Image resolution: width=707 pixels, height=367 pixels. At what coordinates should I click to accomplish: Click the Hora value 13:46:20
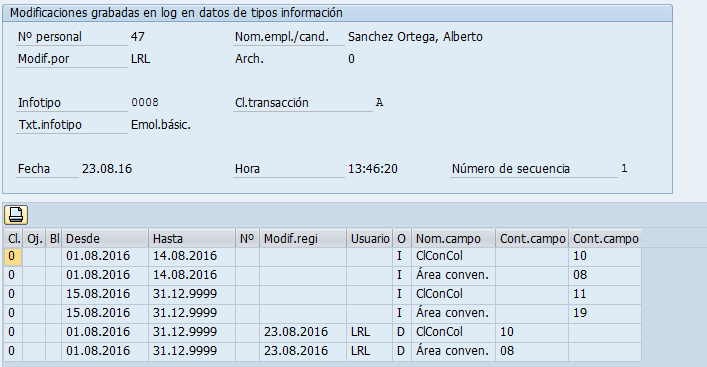tap(373, 169)
